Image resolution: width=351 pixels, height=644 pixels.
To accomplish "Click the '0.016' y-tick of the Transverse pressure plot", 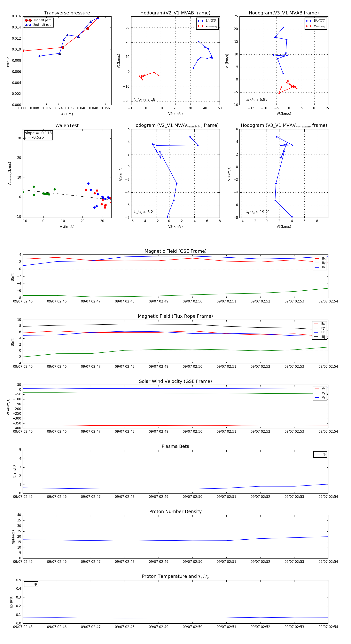I will point(17,16).
